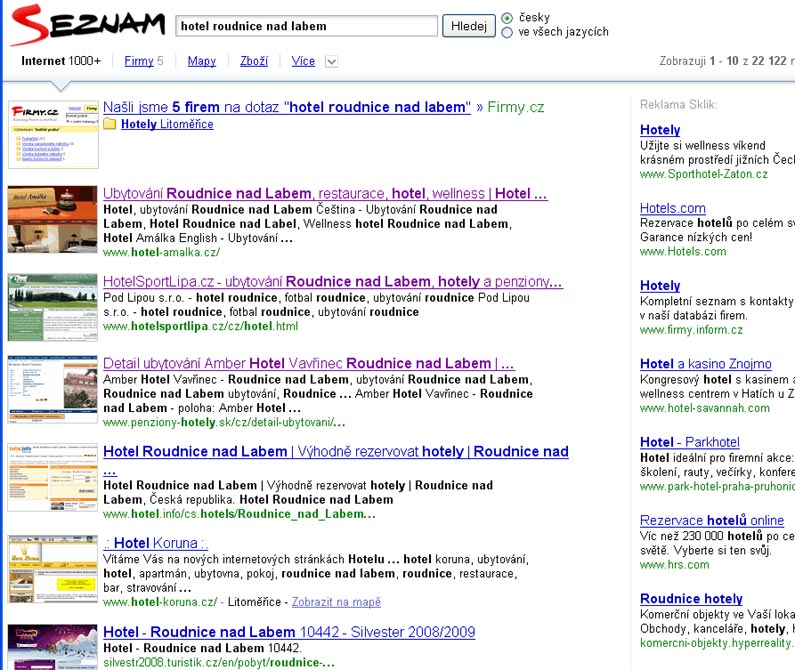Visit the www.hrs.com ad URL

pyautogui.click(x=674, y=565)
